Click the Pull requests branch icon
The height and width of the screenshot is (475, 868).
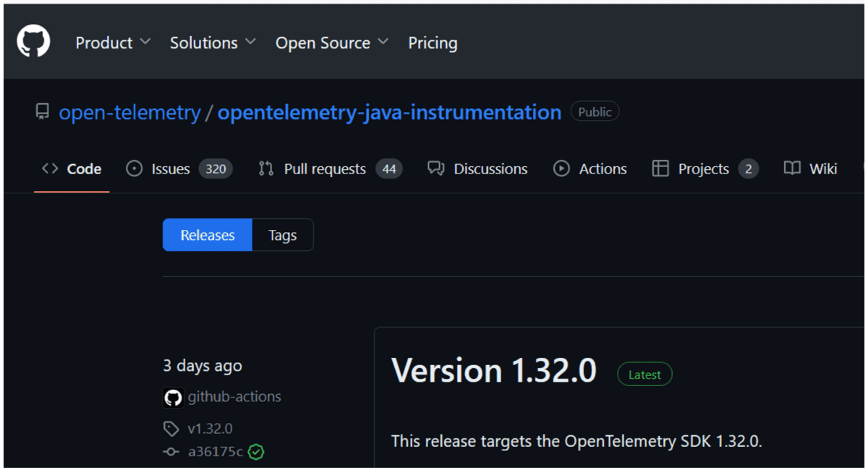[x=266, y=169]
